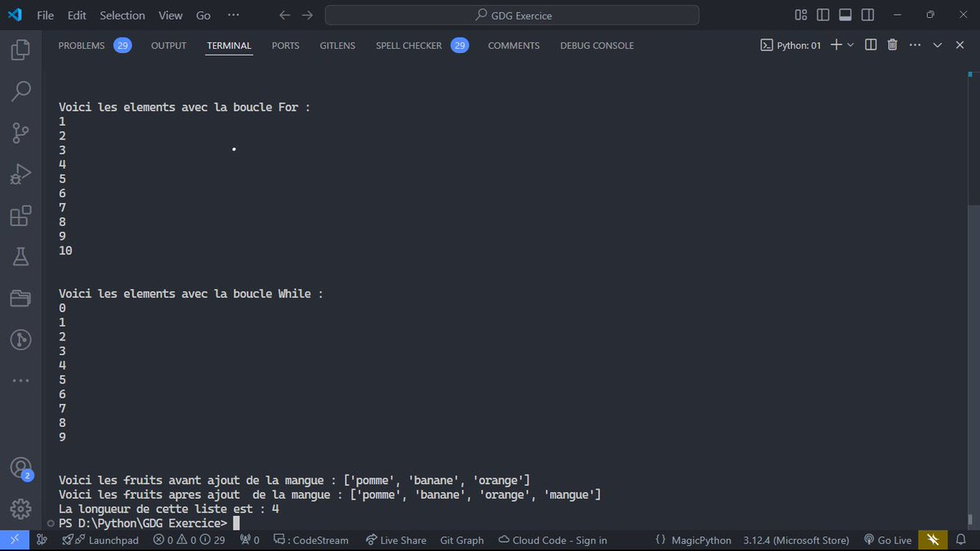Create a new terminal with the plus icon

point(835,45)
